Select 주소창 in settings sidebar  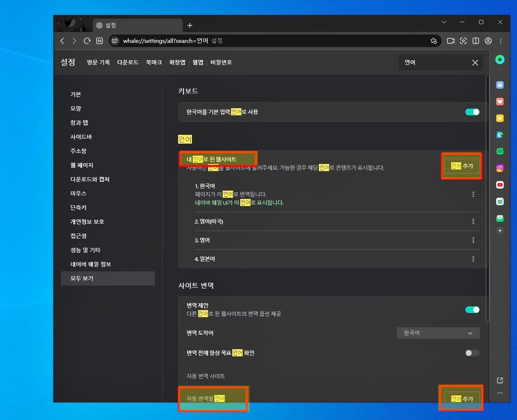point(108,151)
